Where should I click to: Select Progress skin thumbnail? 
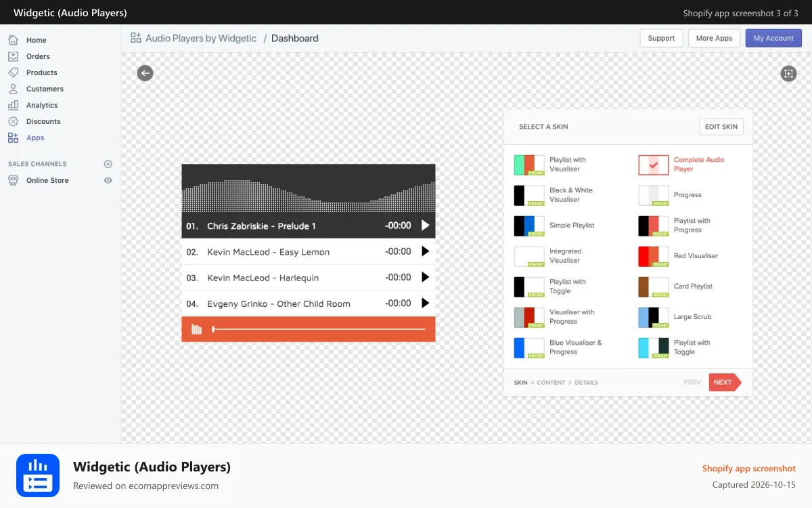point(654,196)
